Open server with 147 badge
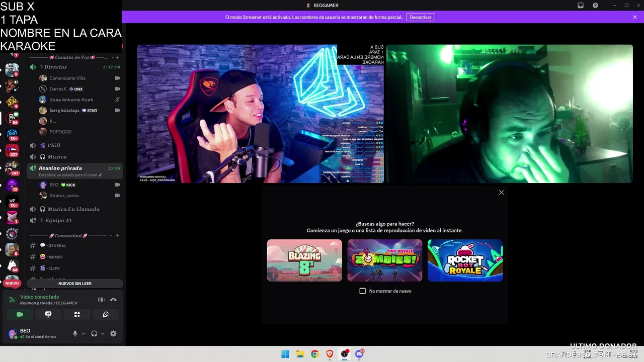The width and height of the screenshot is (644, 362). (x=12, y=167)
